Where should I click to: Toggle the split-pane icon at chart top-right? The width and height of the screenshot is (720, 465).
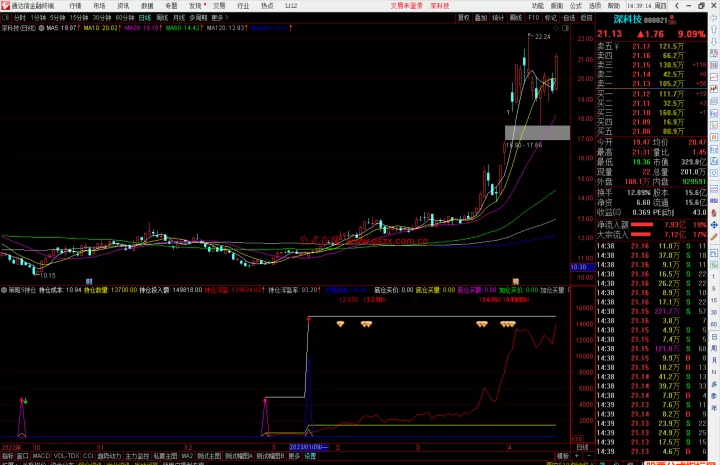(565, 28)
